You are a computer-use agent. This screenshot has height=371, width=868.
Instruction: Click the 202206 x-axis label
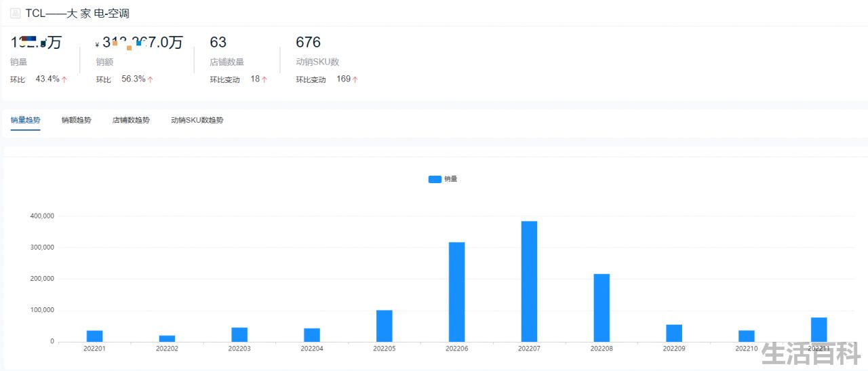pyautogui.click(x=457, y=349)
